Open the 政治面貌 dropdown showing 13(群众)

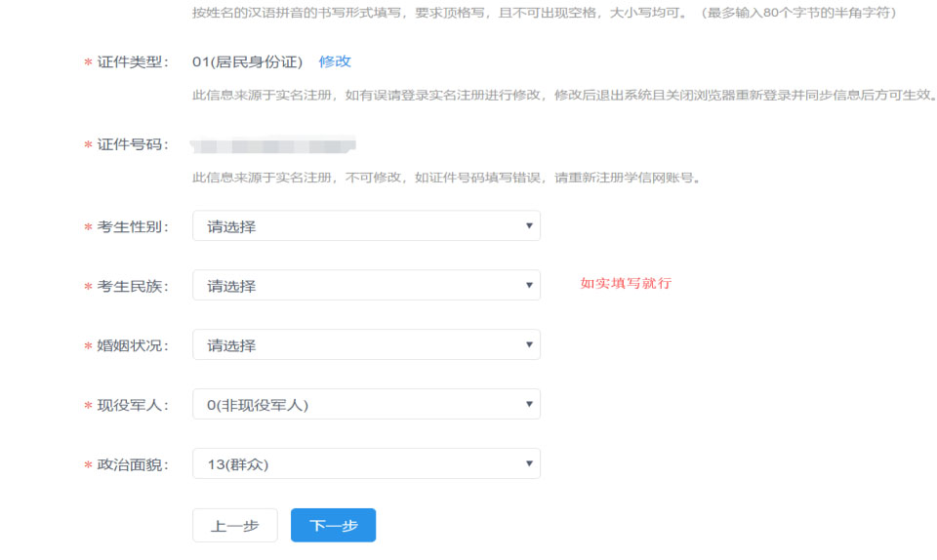tap(366, 464)
